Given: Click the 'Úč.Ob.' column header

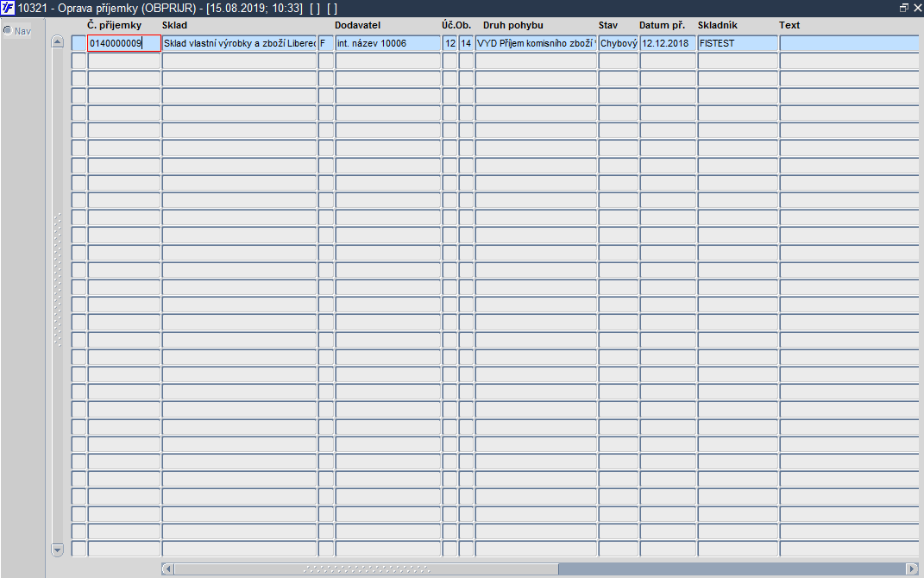Looking at the screenshot, I should point(456,25).
